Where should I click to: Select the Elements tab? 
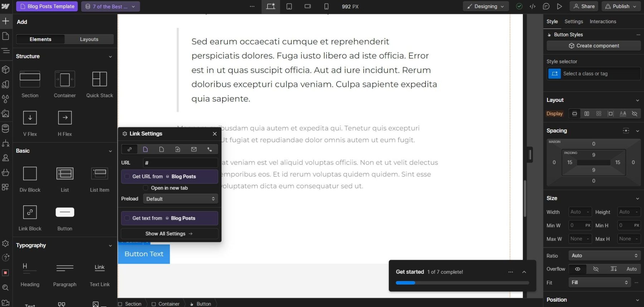coord(40,39)
